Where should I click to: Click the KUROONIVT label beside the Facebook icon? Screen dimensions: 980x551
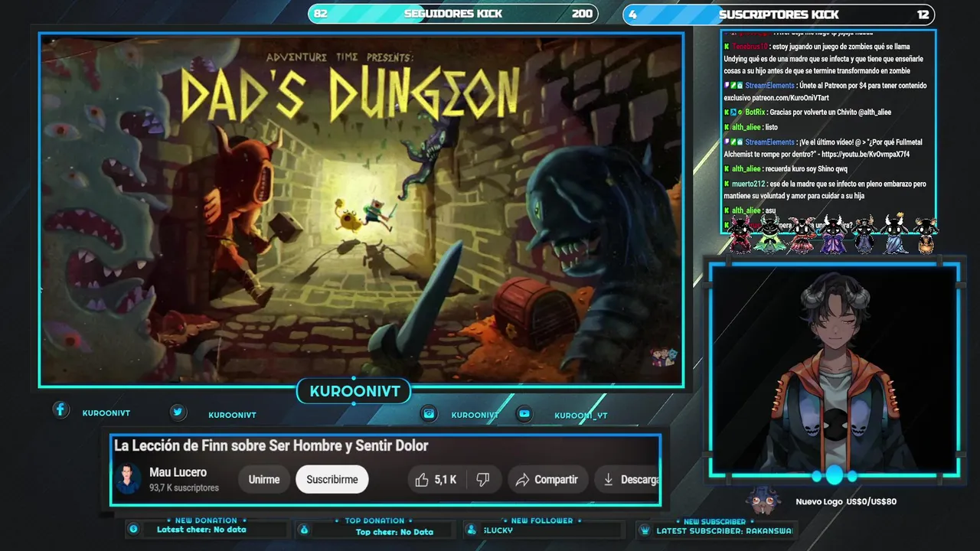tap(106, 413)
